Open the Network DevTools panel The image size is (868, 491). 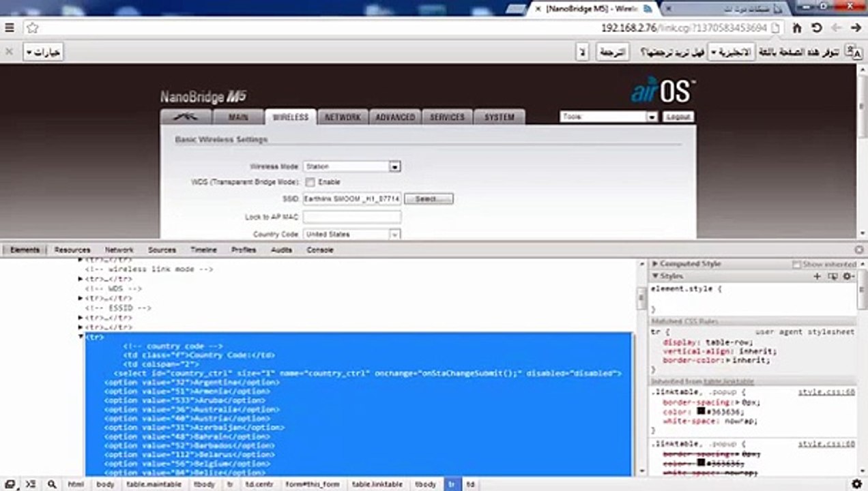pos(119,250)
